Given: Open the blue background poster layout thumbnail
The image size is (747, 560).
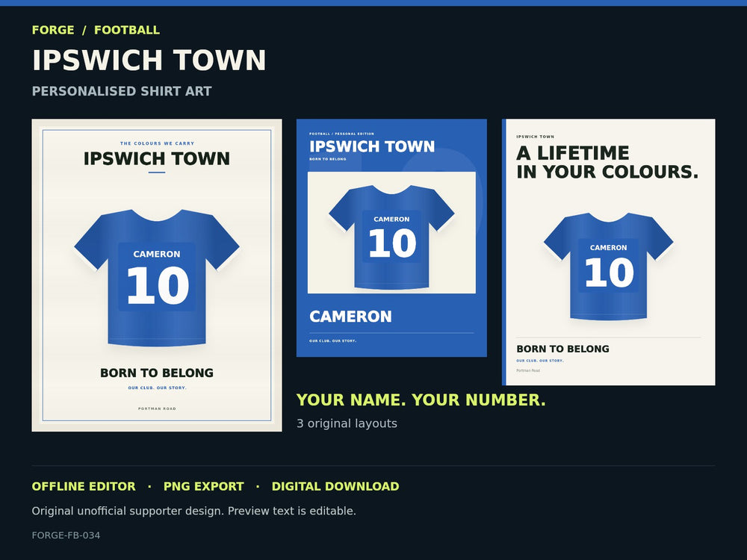Looking at the screenshot, I should pos(391,237).
